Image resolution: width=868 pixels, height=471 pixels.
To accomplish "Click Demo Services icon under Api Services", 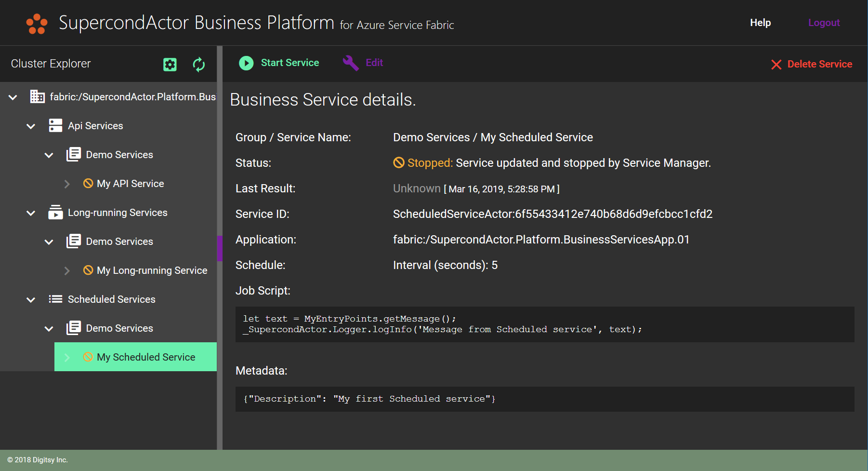I will pos(74,155).
